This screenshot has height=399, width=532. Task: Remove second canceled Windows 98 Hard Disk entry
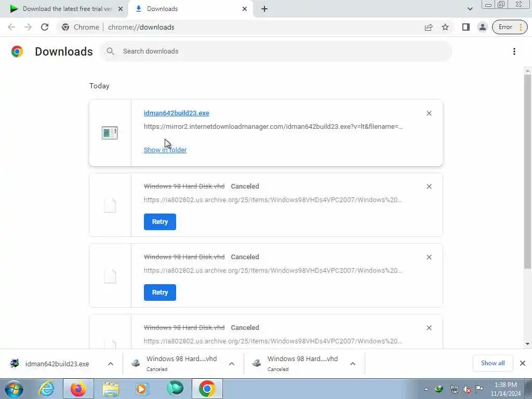[x=429, y=257]
